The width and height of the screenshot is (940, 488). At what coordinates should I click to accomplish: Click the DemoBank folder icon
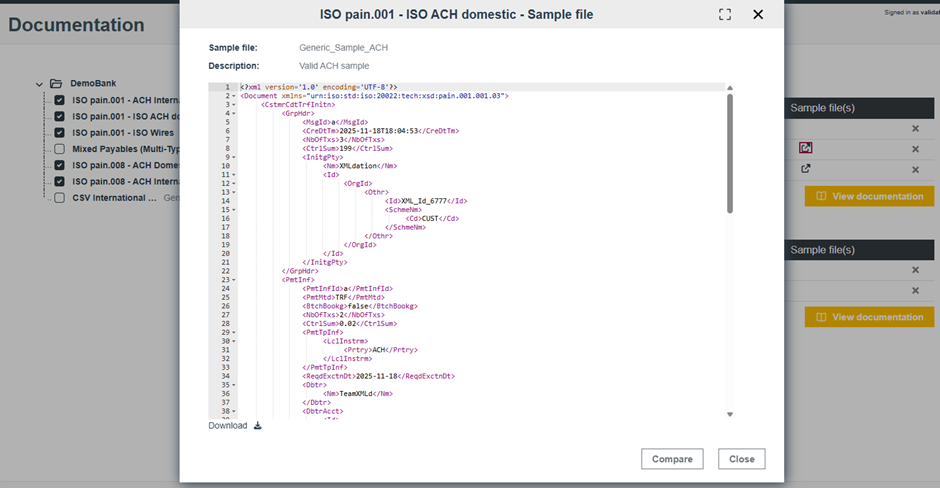pyautogui.click(x=57, y=84)
